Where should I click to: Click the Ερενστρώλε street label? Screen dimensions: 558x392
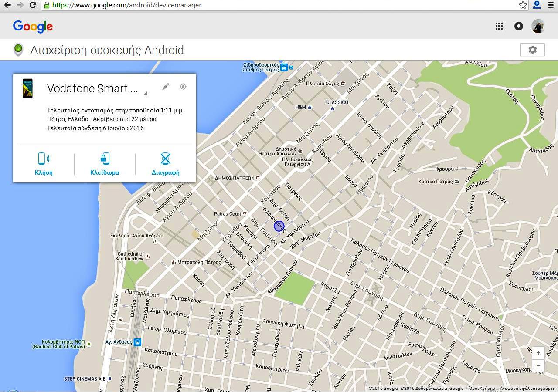tap(421, 349)
